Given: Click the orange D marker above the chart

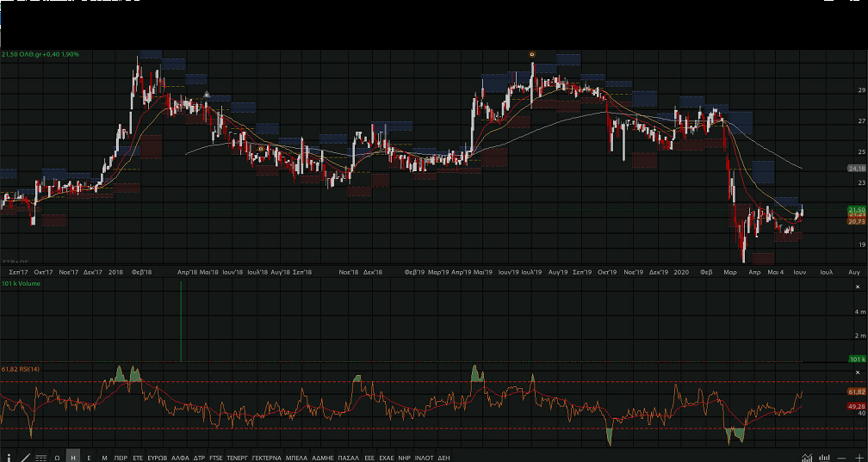Looking at the screenshot, I should tap(532, 54).
